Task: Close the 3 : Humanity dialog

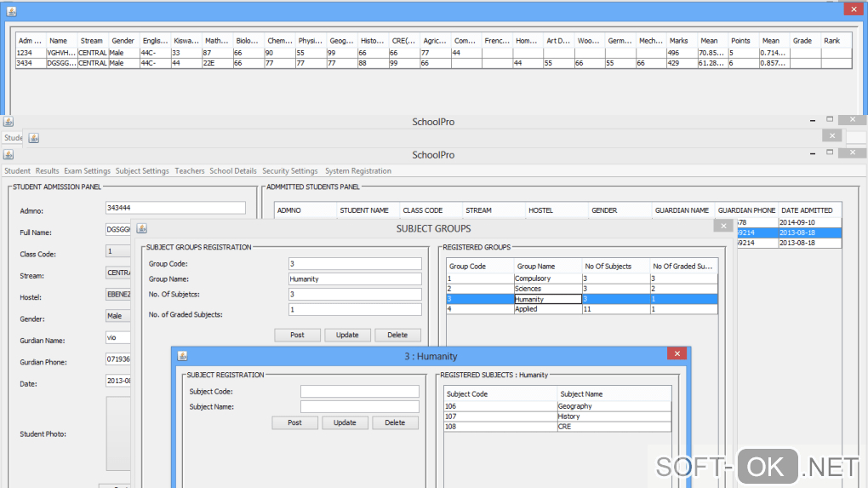Action: (677, 354)
